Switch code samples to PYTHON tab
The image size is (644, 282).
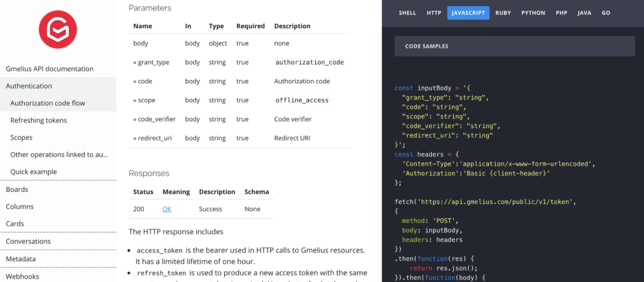533,13
